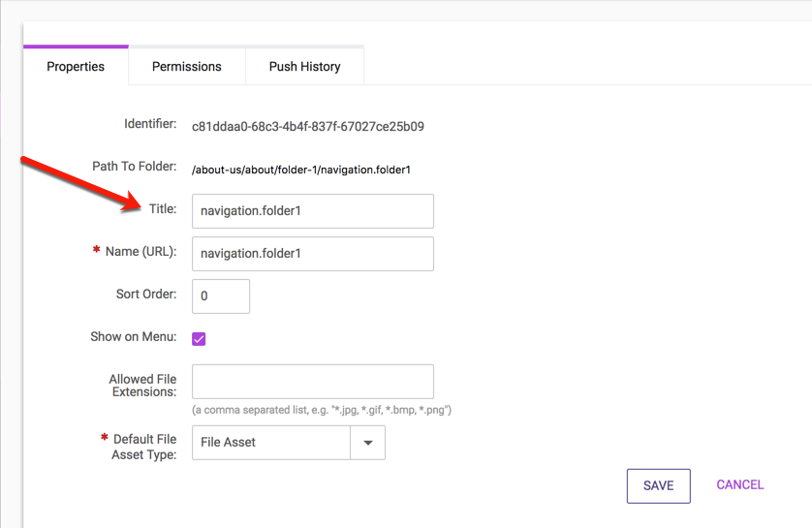Click the Sort Order label
812x528 pixels.
tap(145, 294)
